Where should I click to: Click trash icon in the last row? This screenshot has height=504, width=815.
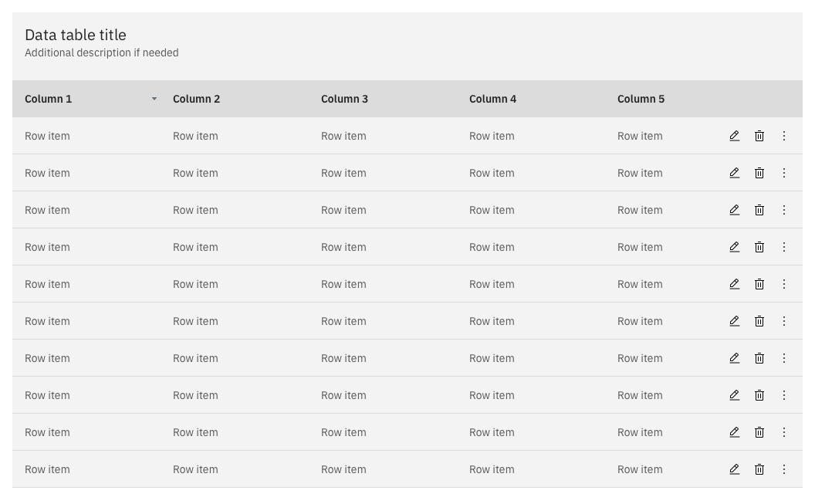pyautogui.click(x=759, y=469)
